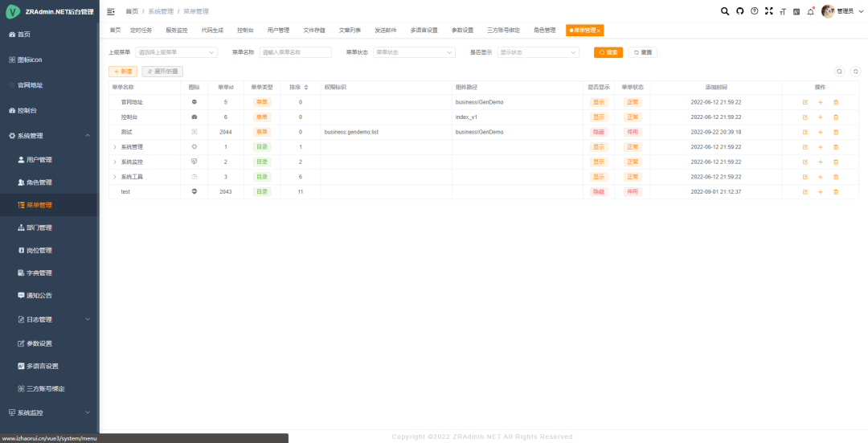Expand the 系统工具 row in the table
The width and height of the screenshot is (868, 443).
pyautogui.click(x=115, y=177)
